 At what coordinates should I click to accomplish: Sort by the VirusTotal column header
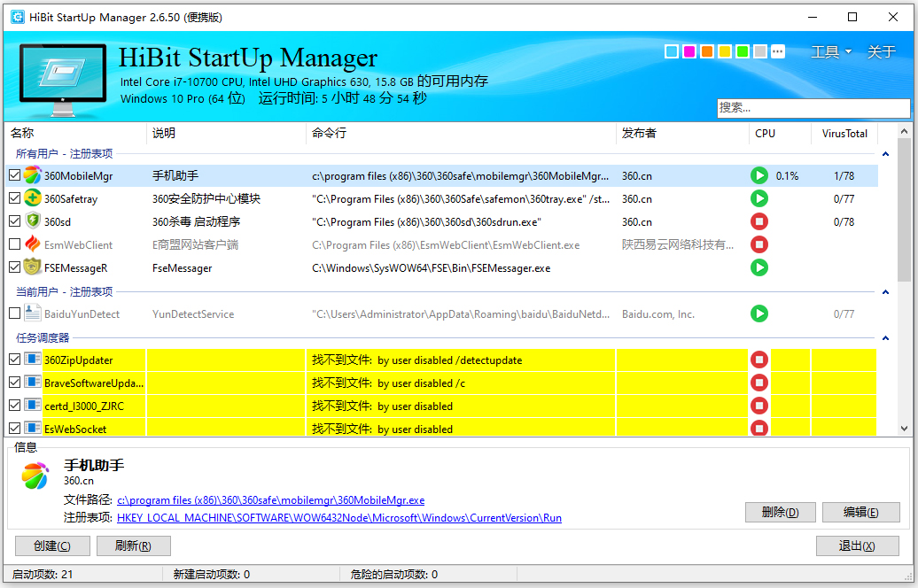[844, 134]
